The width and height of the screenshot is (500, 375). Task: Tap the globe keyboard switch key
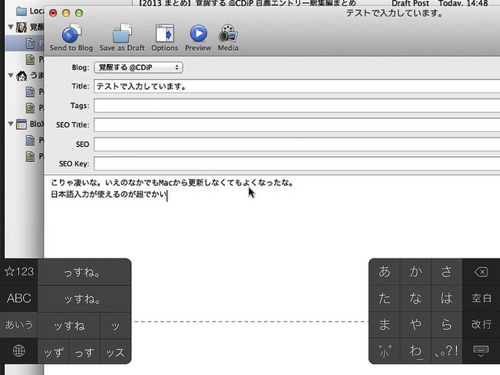pyautogui.click(x=19, y=351)
